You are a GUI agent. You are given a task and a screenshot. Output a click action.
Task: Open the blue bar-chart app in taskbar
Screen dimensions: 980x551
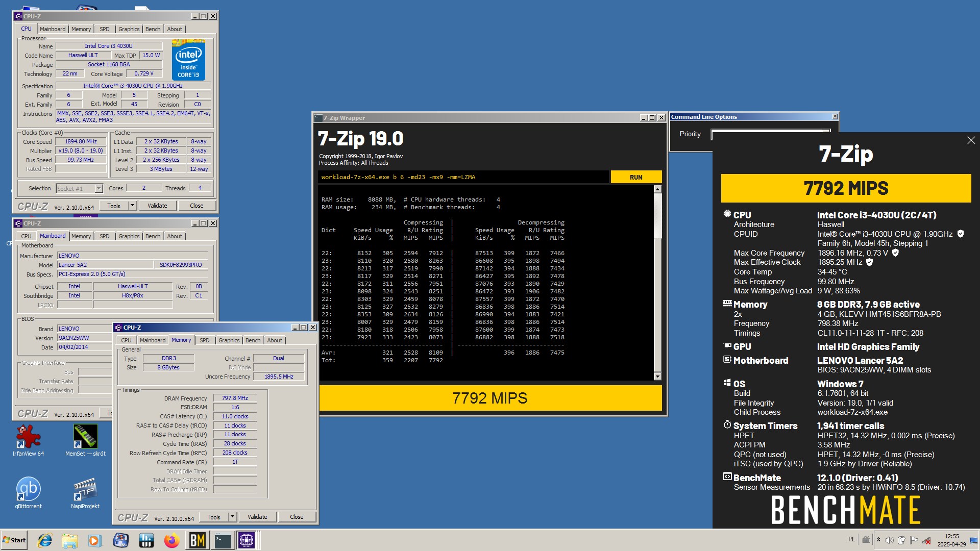(146, 540)
